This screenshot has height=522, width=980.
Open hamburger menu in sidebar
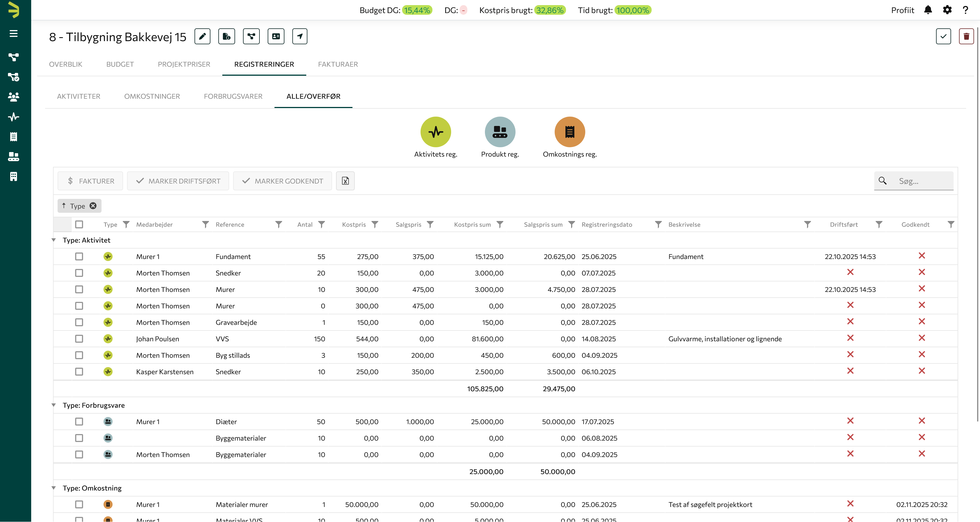(14, 33)
